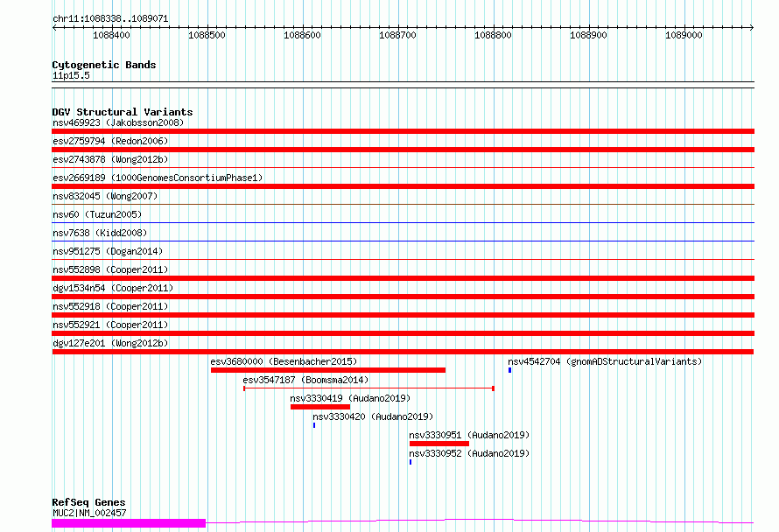This screenshot has height=532, width=779.
Task: Click nsv3330419 (Audano2019) label
Action: (350, 398)
